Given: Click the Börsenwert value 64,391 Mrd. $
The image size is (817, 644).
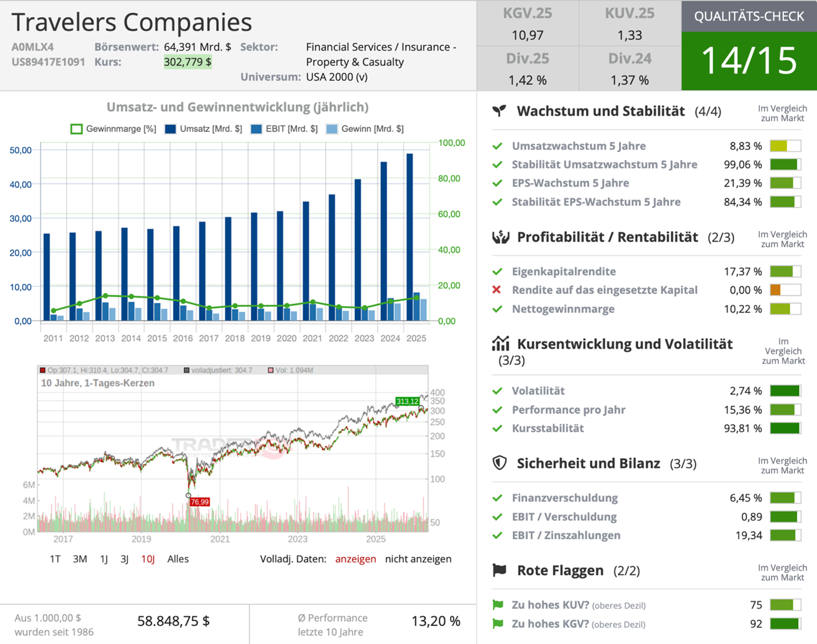Looking at the screenshot, I should point(197,47).
